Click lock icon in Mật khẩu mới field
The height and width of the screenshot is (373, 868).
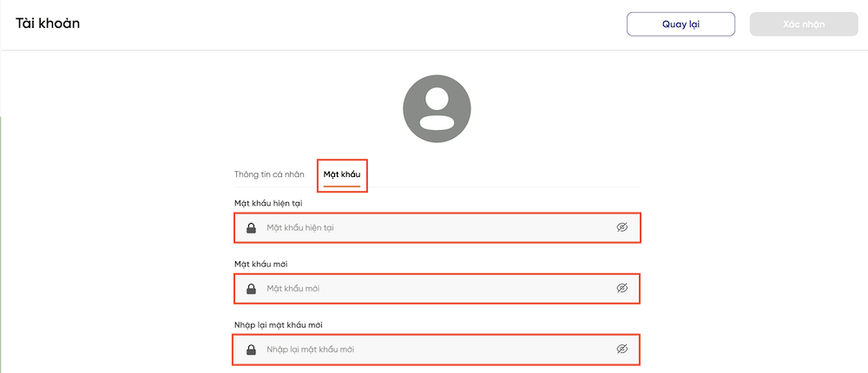(x=251, y=289)
